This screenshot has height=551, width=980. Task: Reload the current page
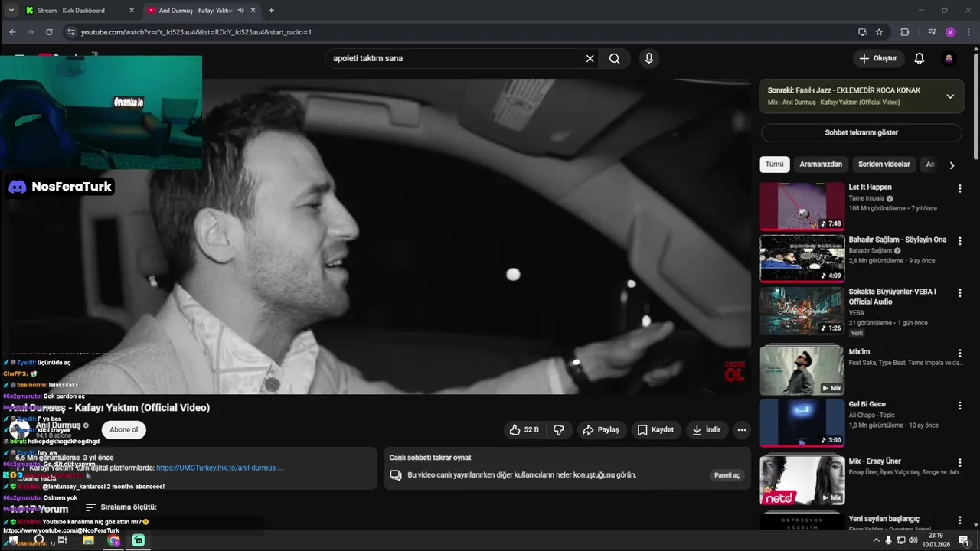click(x=49, y=32)
